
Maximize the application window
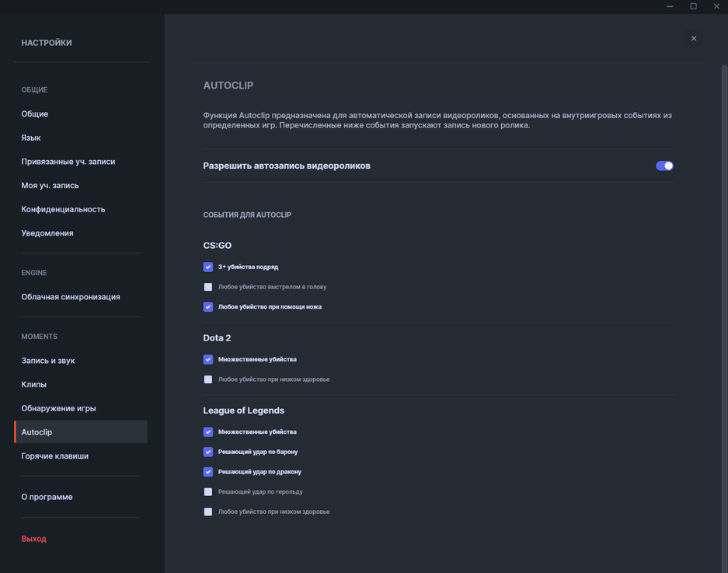(693, 6)
